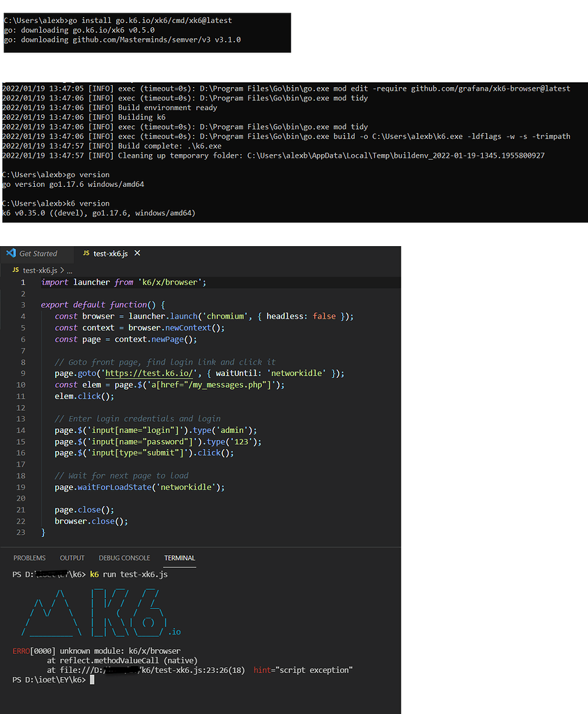Image resolution: width=588 pixels, height=714 pixels.
Task: Switch to the test-xk6.js editor tab
Action: click(111, 254)
